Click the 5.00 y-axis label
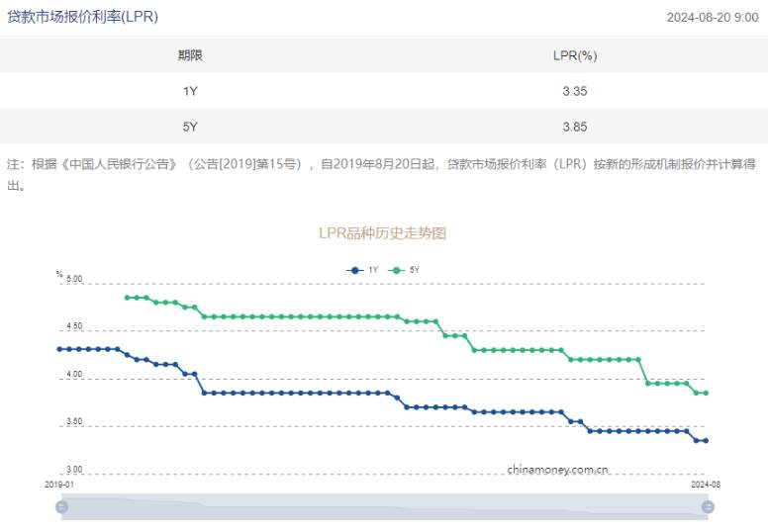The image size is (768, 532). coord(74,279)
